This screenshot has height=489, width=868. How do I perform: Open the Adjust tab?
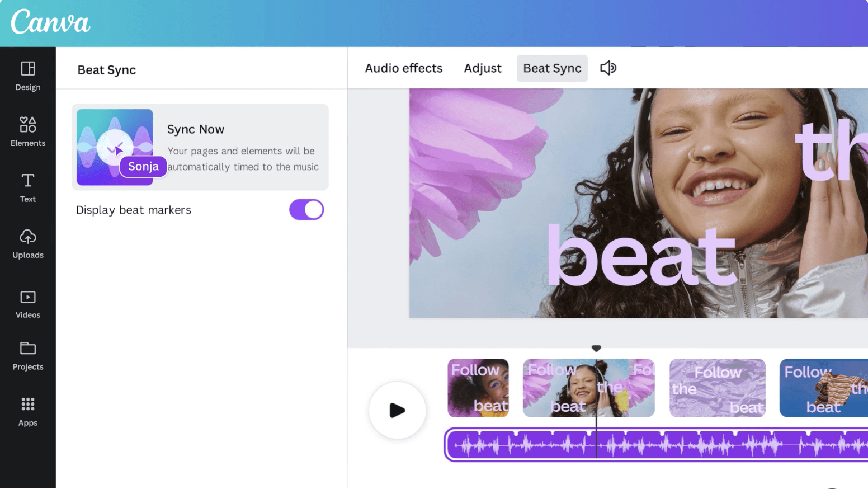tap(483, 68)
